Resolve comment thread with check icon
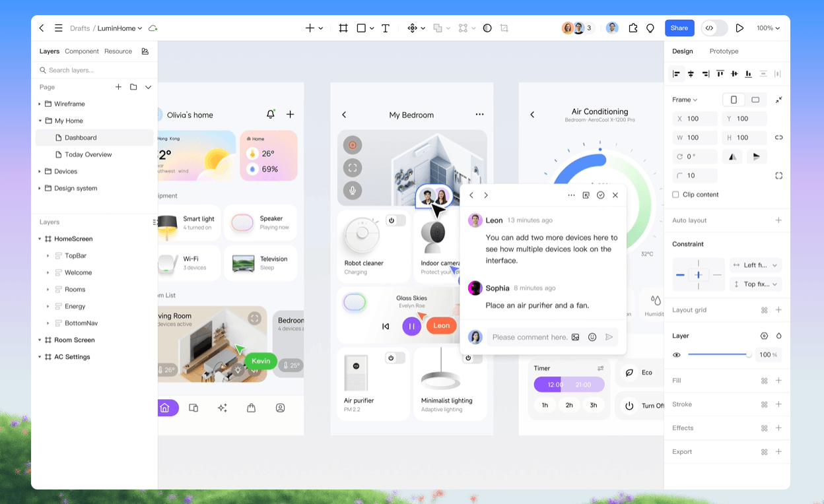Screen dimensions: 824x504 [x=600, y=195]
